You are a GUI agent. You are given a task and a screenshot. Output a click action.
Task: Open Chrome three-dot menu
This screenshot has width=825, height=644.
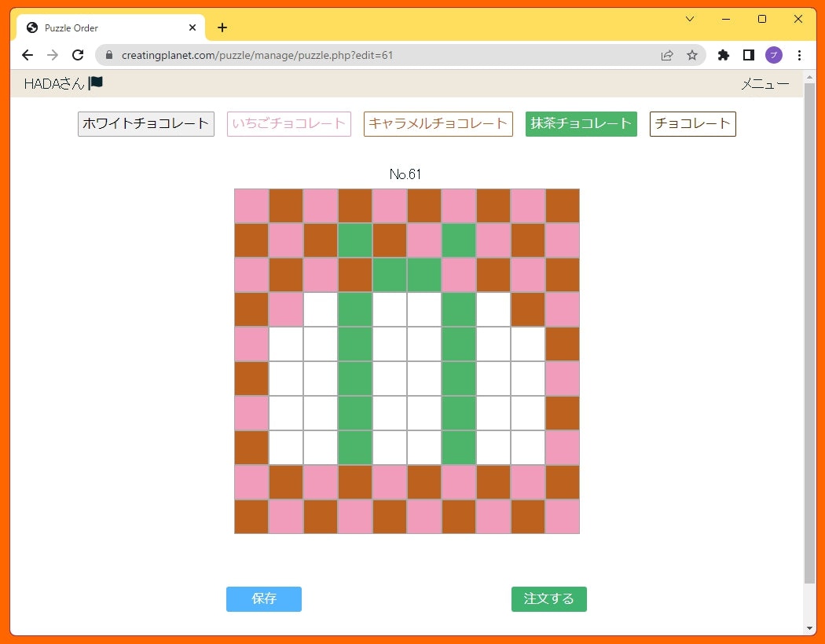point(799,55)
